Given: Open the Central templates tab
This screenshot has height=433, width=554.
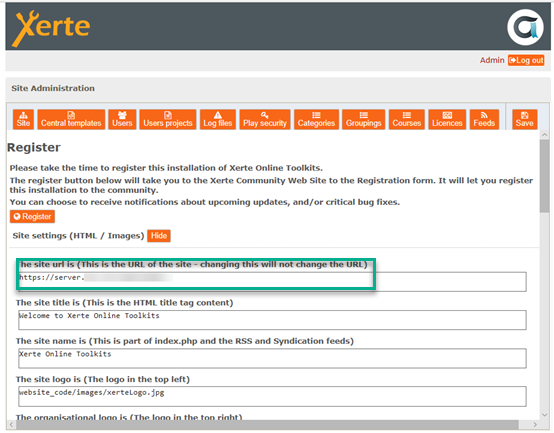Looking at the screenshot, I should [71, 119].
